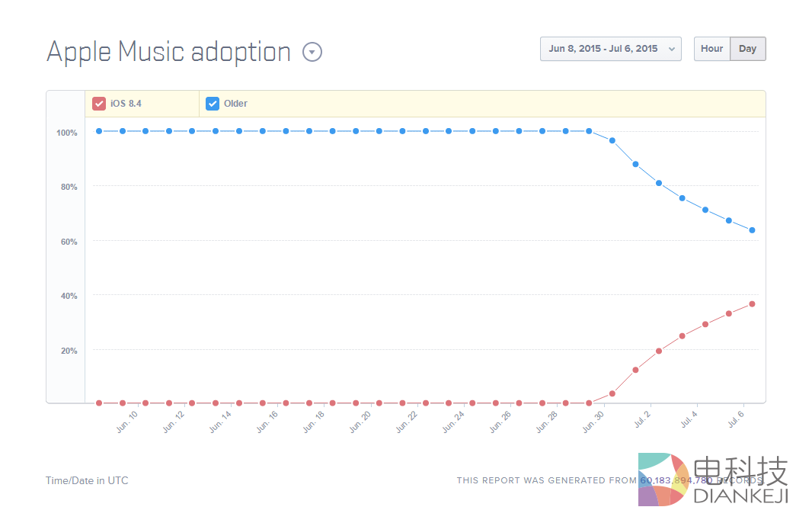This screenshot has height=523, width=812.
Task: Click the Apple Music adoption title
Action: (168, 52)
